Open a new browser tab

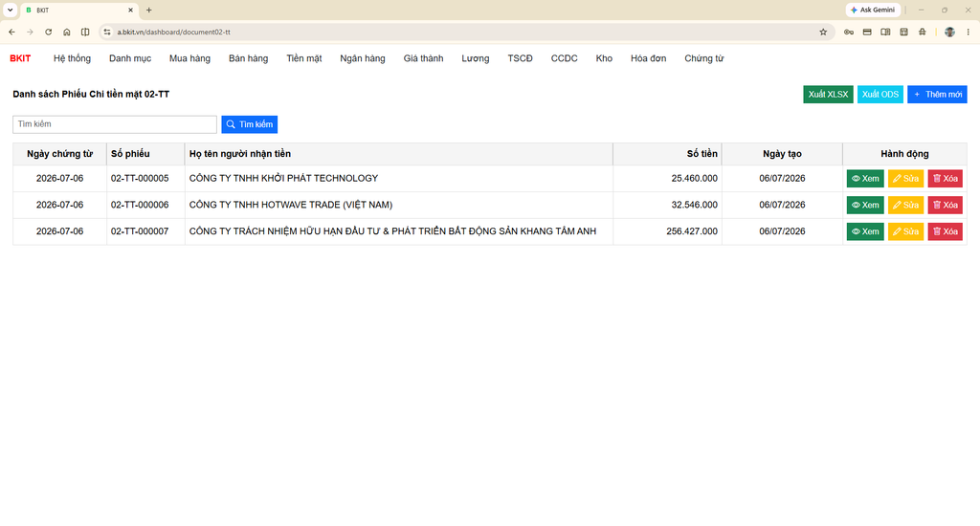148,10
